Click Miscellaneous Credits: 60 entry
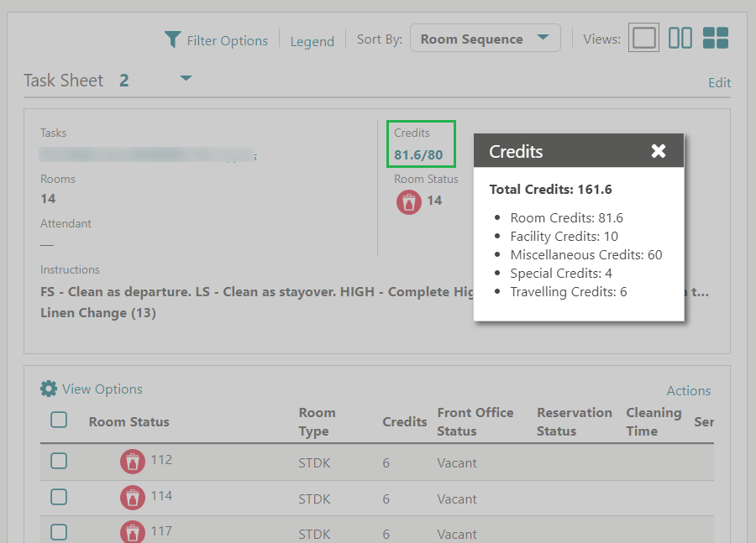The image size is (756, 543). [586, 254]
